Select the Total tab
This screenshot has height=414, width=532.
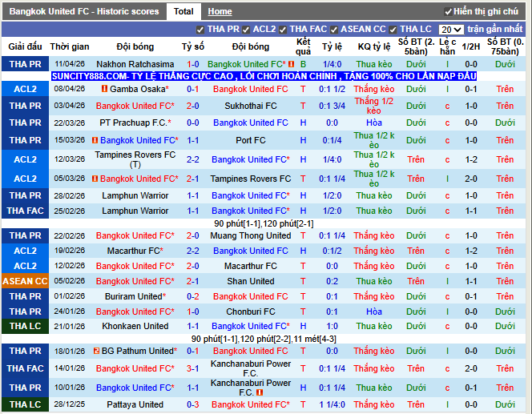point(183,11)
